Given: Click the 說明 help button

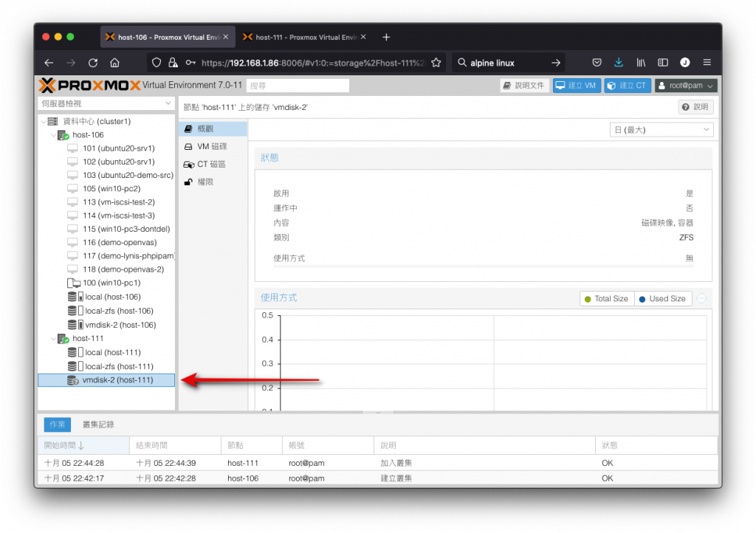Looking at the screenshot, I should click(x=695, y=107).
